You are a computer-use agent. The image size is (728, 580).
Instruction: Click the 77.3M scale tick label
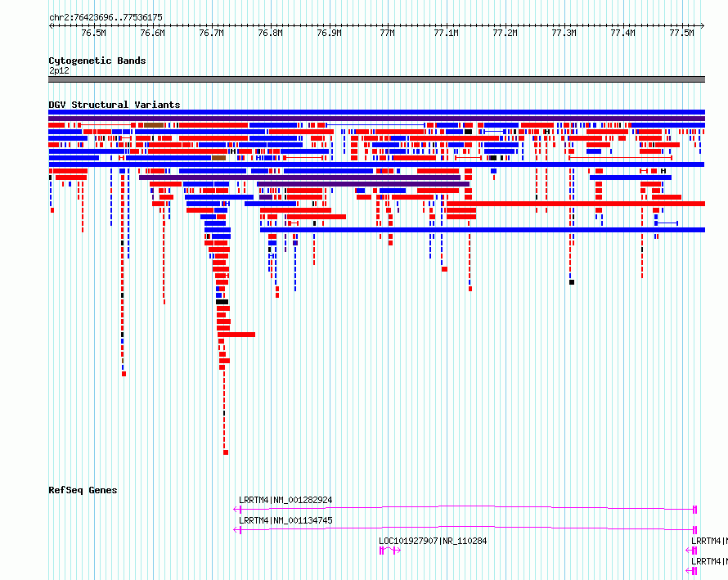pos(564,33)
